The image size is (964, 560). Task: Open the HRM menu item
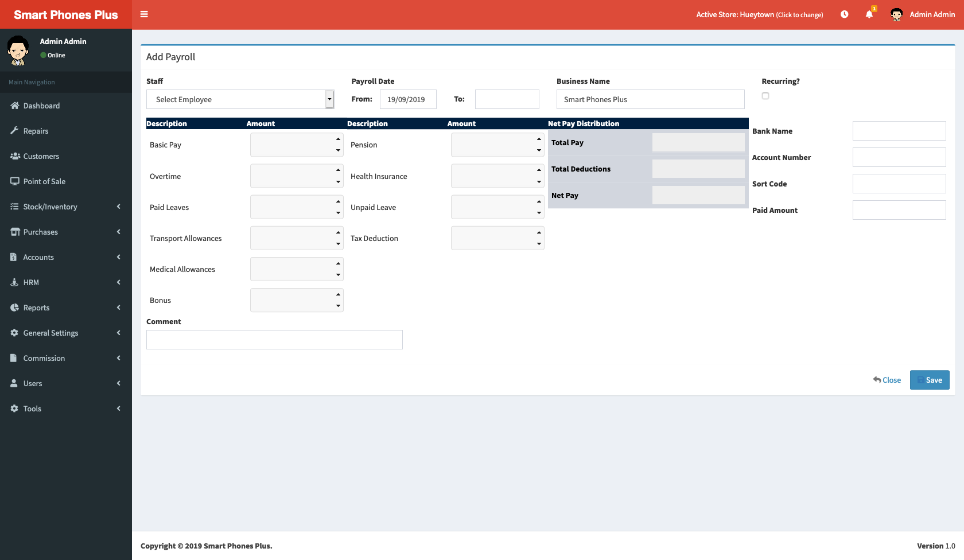[66, 282]
